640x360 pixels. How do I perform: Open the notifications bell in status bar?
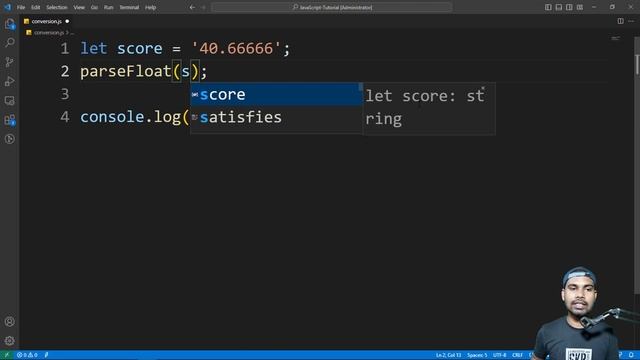point(631,355)
